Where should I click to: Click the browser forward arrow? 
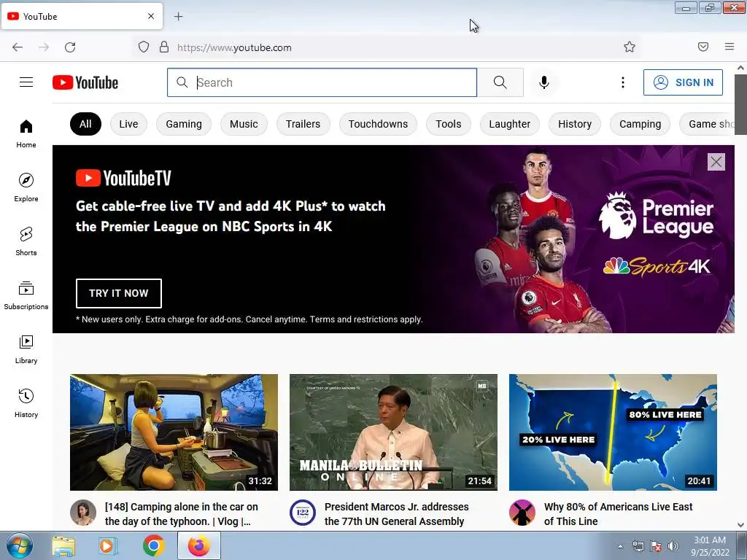[44, 47]
